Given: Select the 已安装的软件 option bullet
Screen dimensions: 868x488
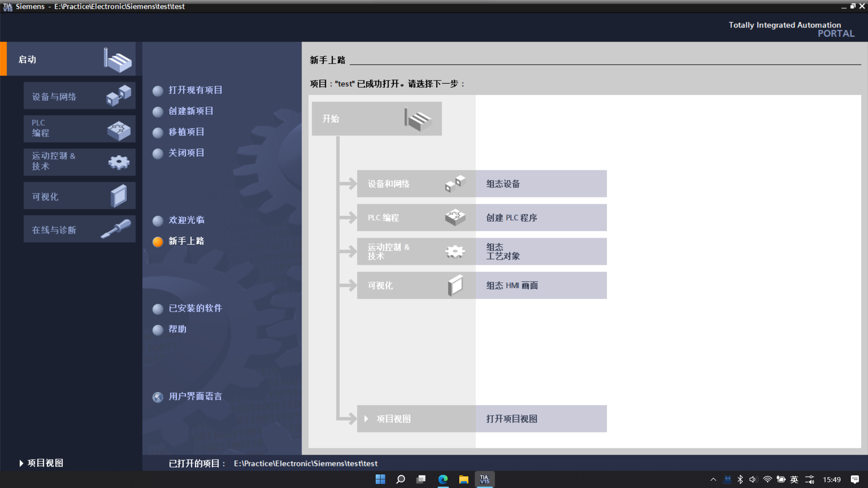Looking at the screenshot, I should point(158,309).
